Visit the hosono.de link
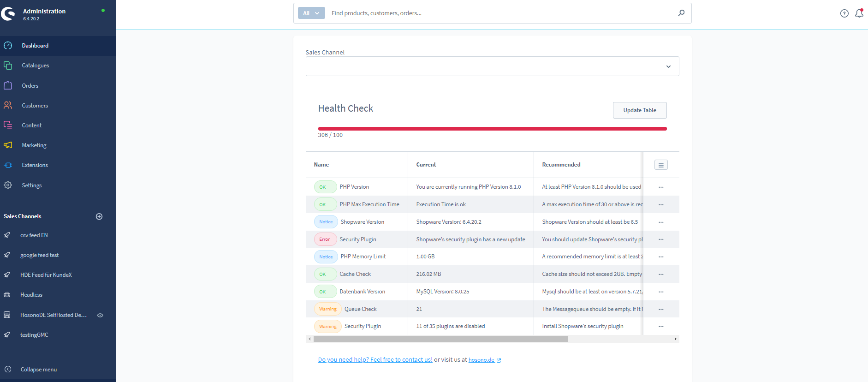The height and width of the screenshot is (382, 868). pyautogui.click(x=485, y=360)
